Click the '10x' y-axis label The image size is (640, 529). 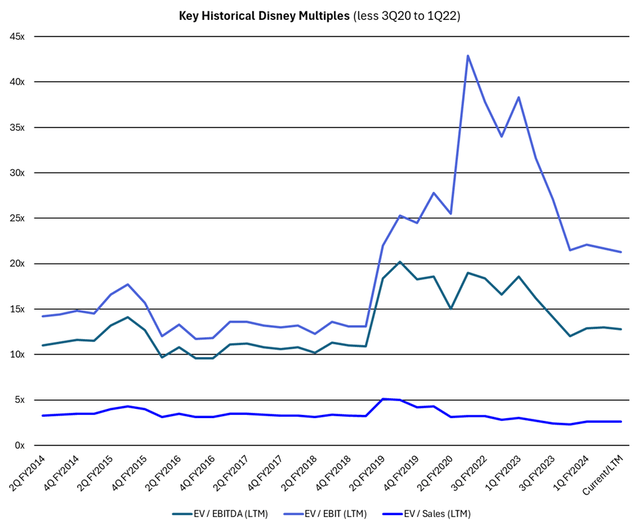(17, 355)
